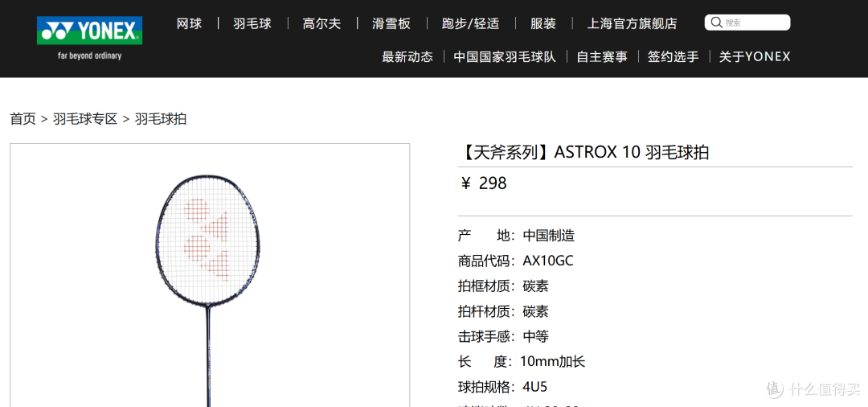Open the 滑雪板 menu

tap(391, 24)
